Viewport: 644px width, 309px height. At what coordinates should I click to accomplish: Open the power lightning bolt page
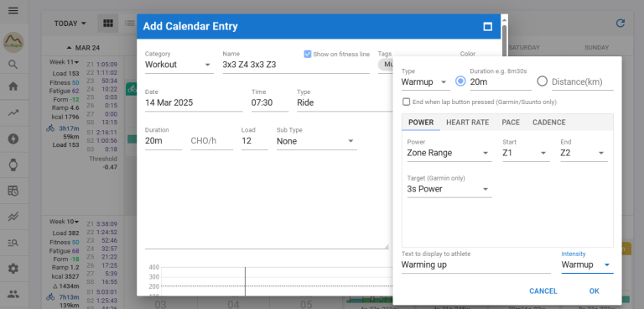(13, 139)
